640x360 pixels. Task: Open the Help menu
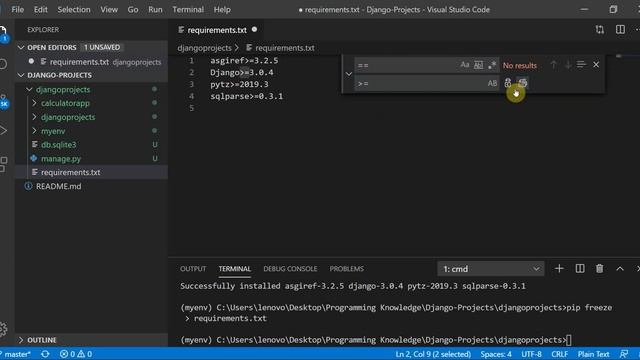click(222, 9)
